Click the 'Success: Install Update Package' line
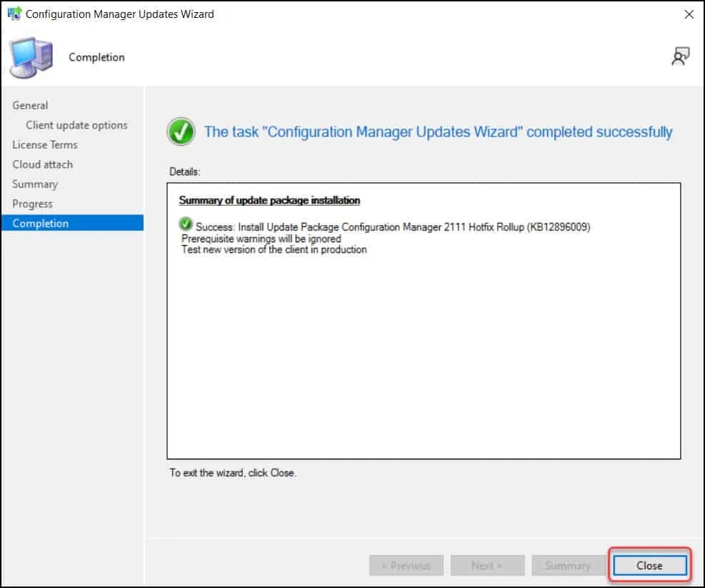 (393, 226)
